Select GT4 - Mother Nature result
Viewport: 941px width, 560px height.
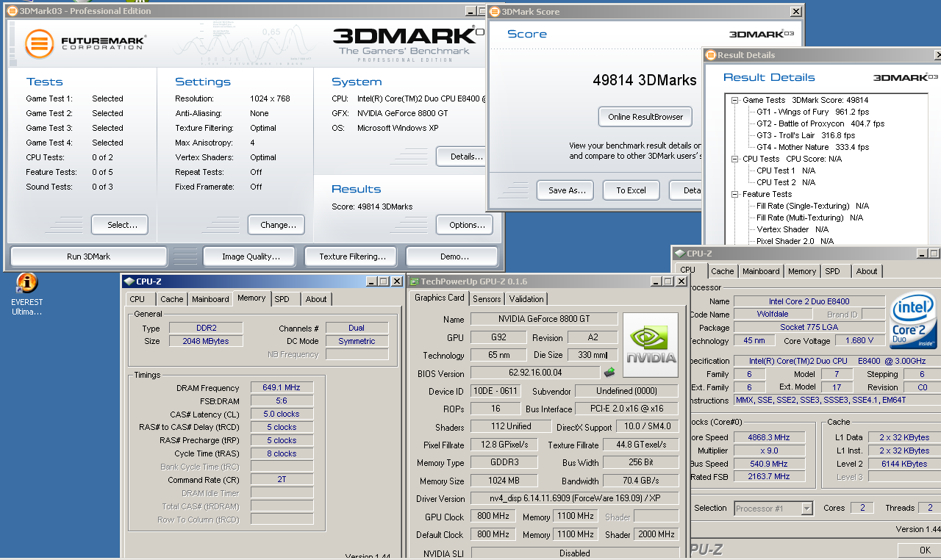(x=812, y=147)
